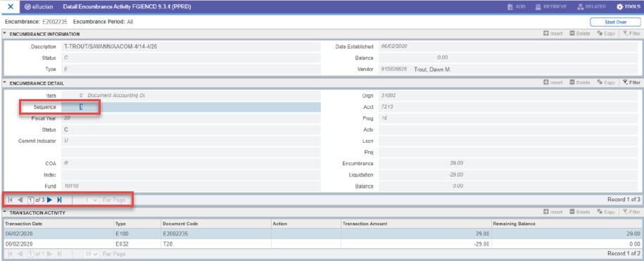Select type E100 cell
This screenshot has width=644, height=261.
pyautogui.click(x=137, y=234)
